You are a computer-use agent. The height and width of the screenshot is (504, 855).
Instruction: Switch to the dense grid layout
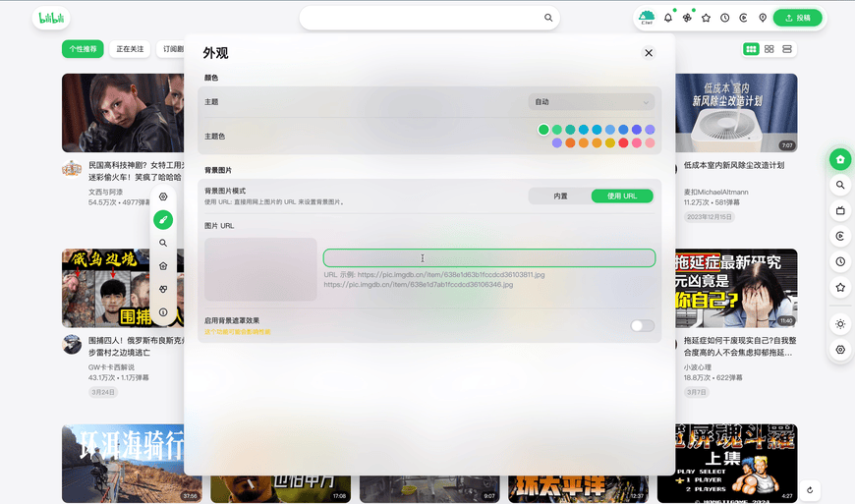752,49
